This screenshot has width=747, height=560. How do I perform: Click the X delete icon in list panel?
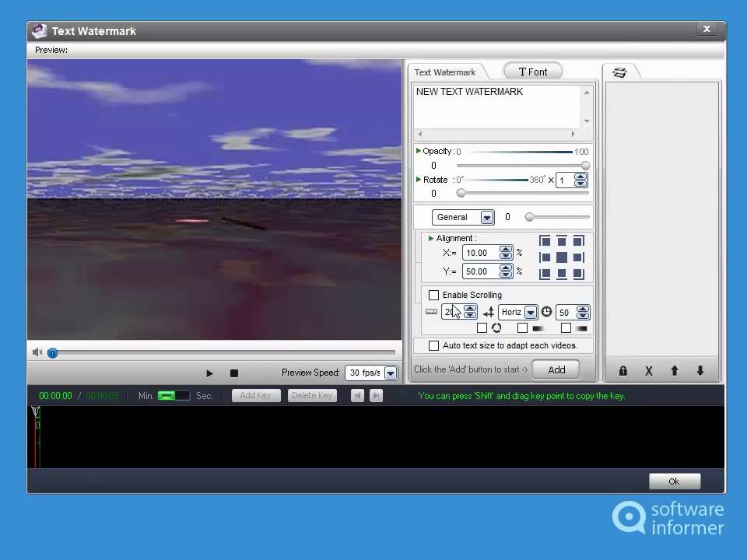648,371
